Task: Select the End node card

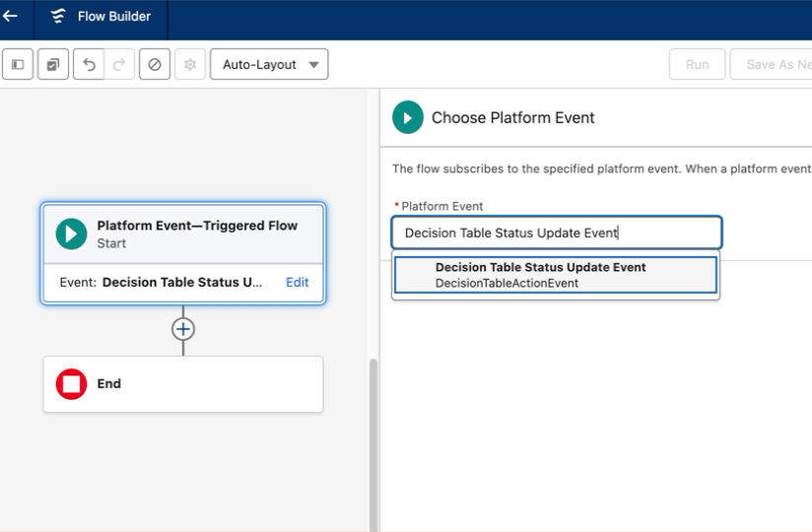Action: (x=183, y=384)
